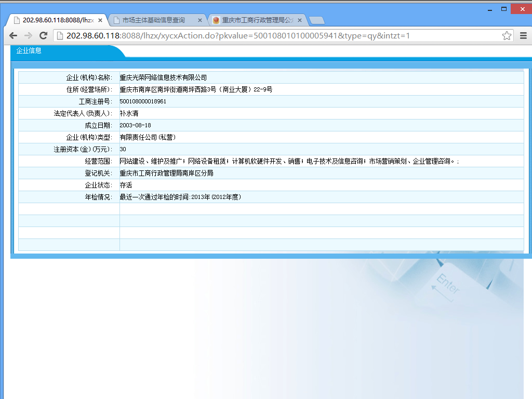The width and height of the screenshot is (532, 399).
Task: Minimize the browser window
Action: click(489, 9)
